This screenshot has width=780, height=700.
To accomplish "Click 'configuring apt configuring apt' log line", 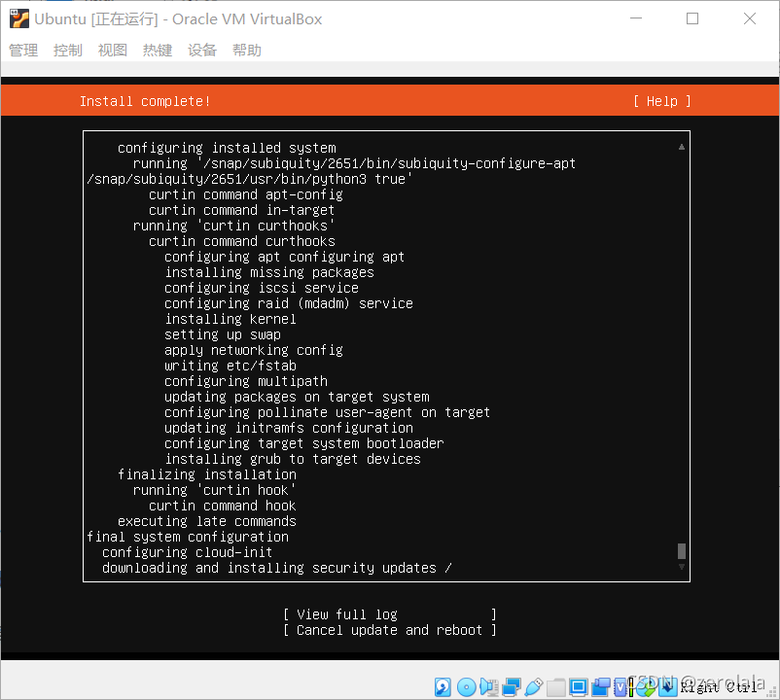I will pos(285,257).
